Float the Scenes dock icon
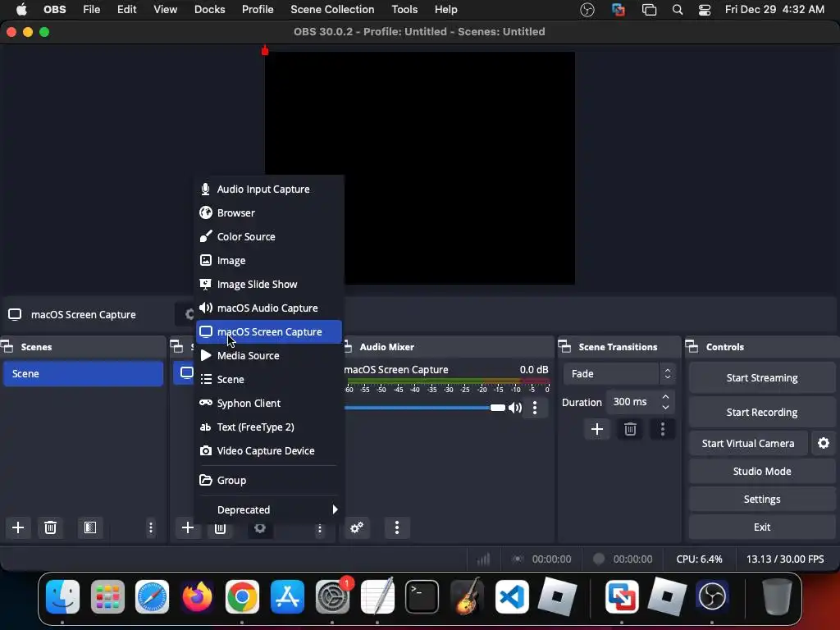The width and height of the screenshot is (840, 630). click(7, 347)
